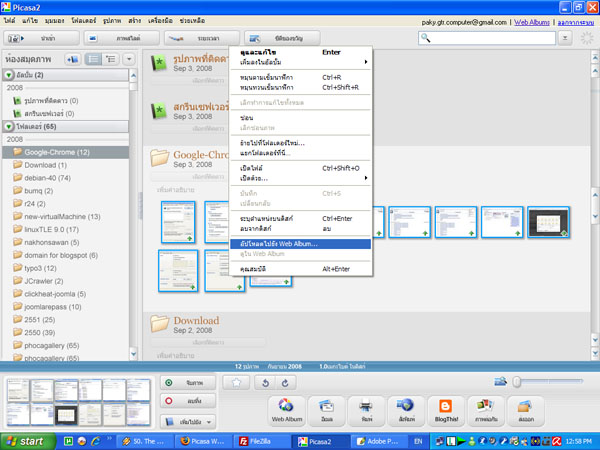This screenshot has height=450, width=600.
Task: Choose View and Edit Enter in the context menu
Action: (300, 52)
